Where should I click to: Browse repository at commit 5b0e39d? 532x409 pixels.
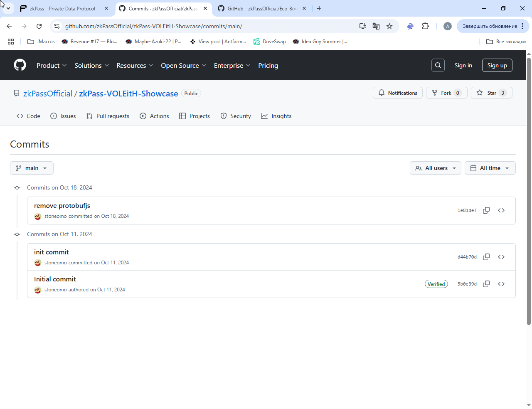(x=501, y=284)
